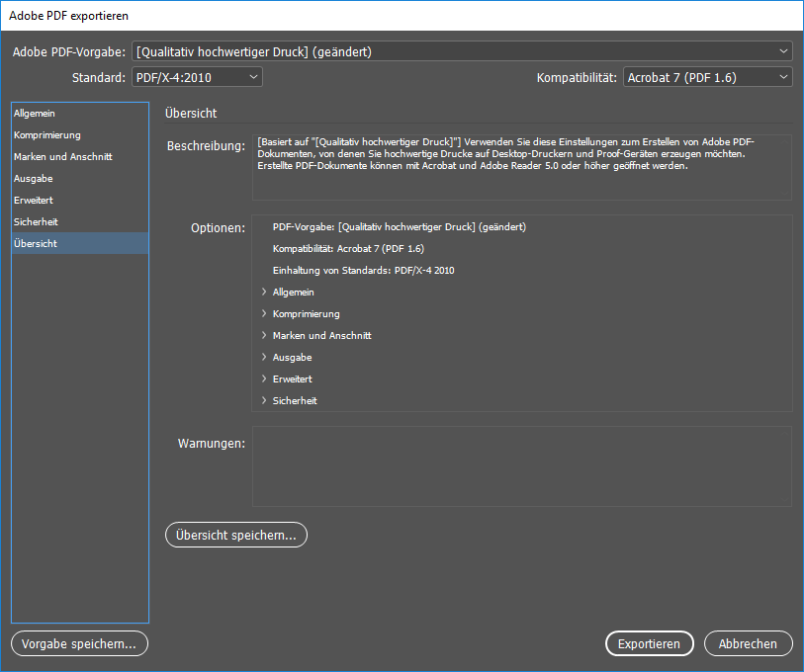Select Komprimierung in the left sidebar
804x672 pixels.
point(80,134)
